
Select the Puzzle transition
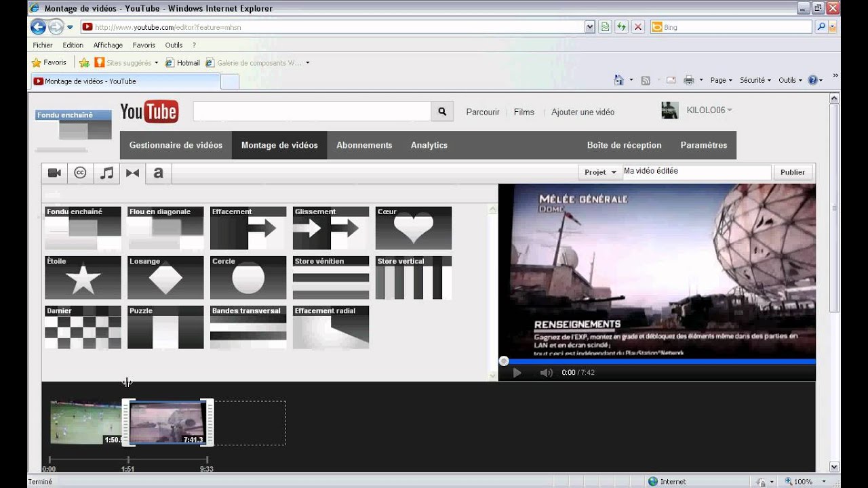coord(165,327)
